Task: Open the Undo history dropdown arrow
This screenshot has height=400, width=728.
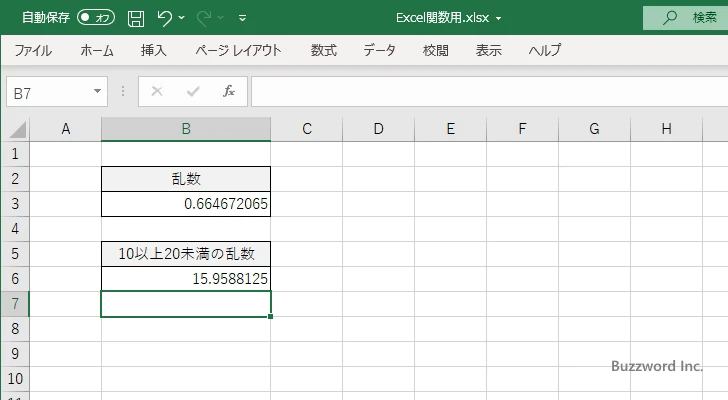Action: click(x=182, y=18)
